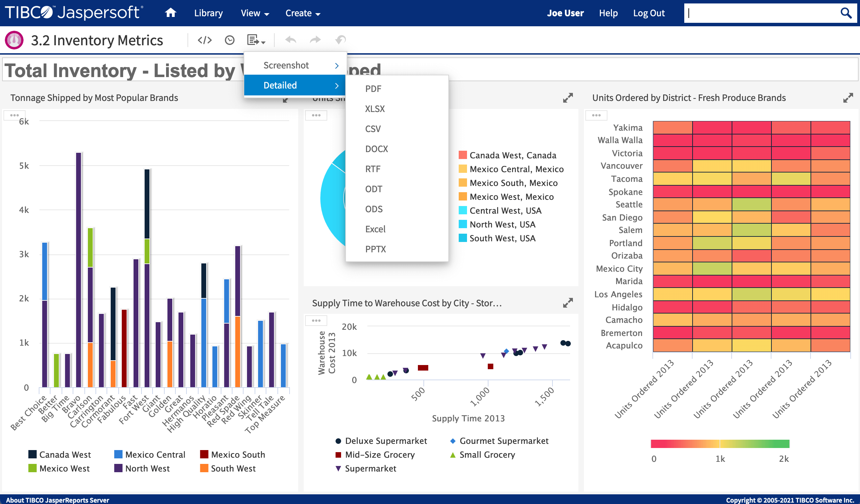Toggle Gourmet Supermarket in scatter legend
Image resolution: width=860 pixels, height=504 pixels.
pos(499,441)
